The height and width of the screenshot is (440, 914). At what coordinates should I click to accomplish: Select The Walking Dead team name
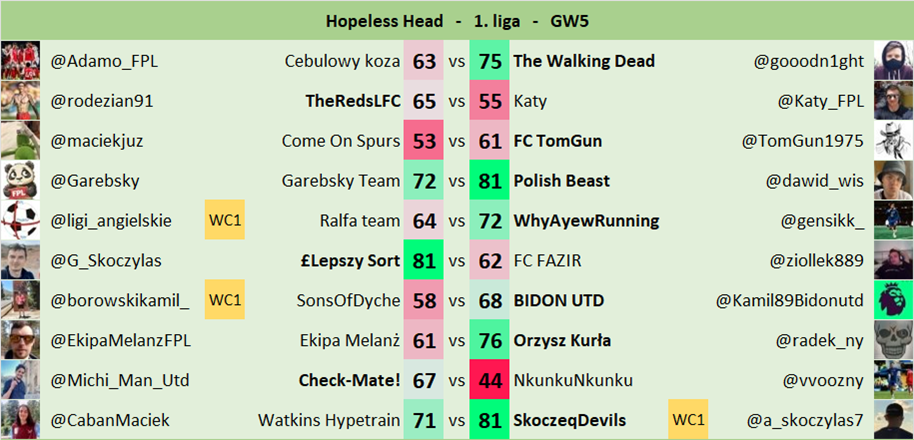tap(584, 61)
